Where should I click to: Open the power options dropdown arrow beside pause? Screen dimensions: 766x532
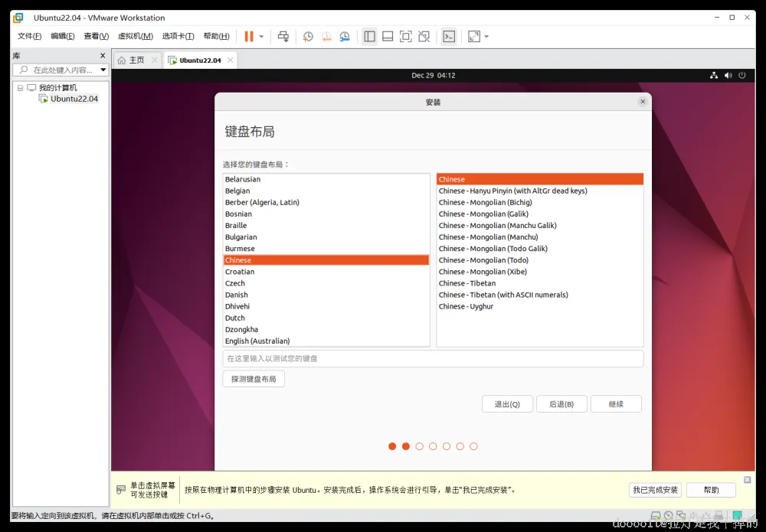[x=261, y=37]
